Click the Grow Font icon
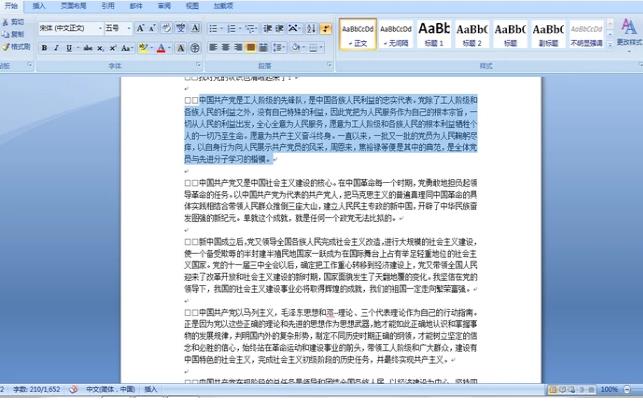Image resolution: width=643 pixels, height=401 pixels. coord(140,28)
